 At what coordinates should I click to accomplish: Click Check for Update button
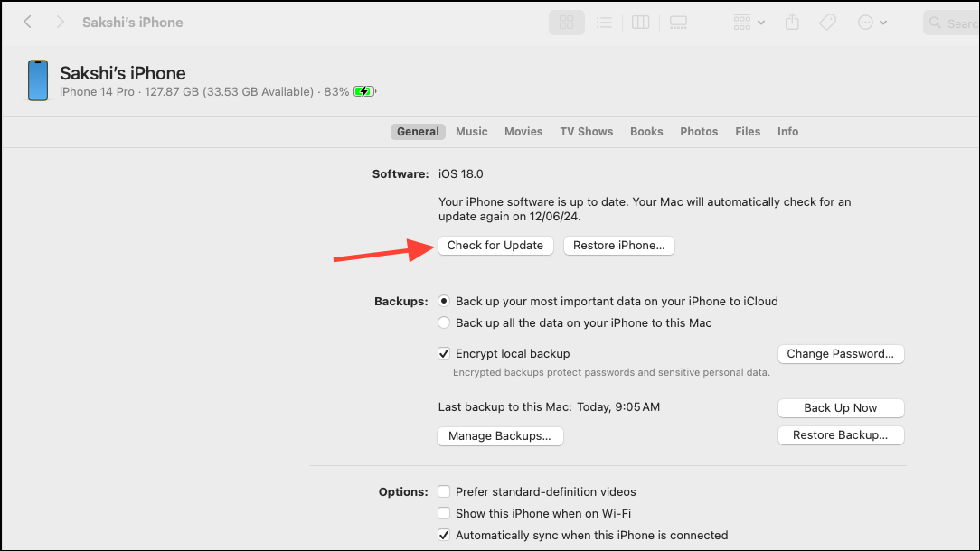coord(495,246)
